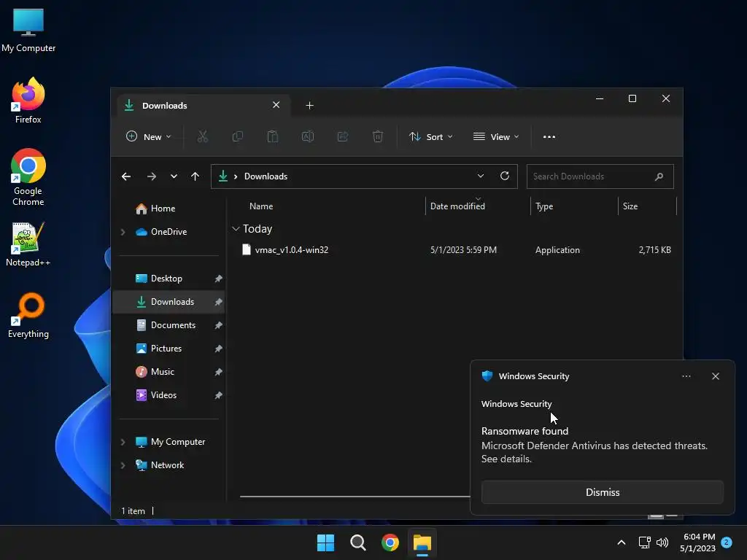This screenshot has width=747, height=560.
Task: Click the Paste clipboard icon
Action: [x=273, y=136]
